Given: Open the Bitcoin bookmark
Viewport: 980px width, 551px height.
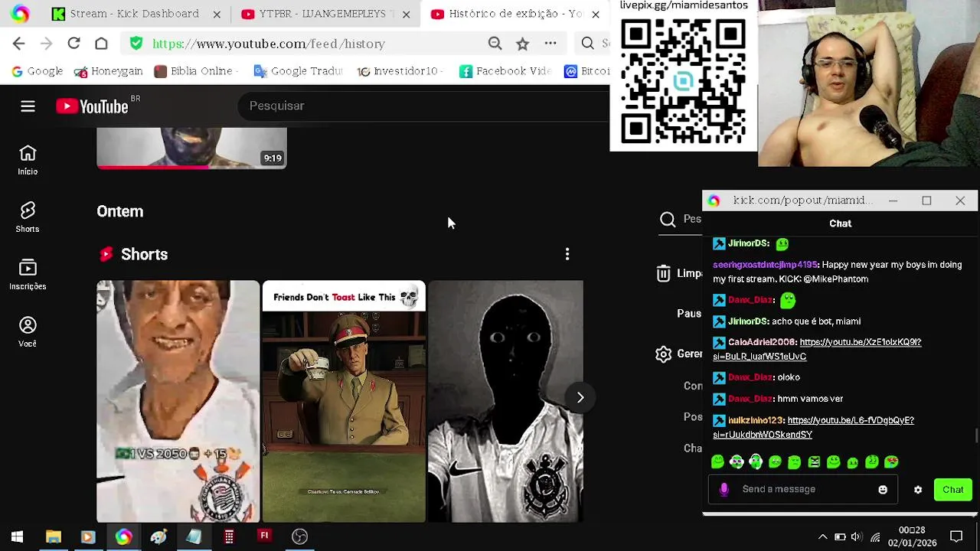Looking at the screenshot, I should click(587, 71).
